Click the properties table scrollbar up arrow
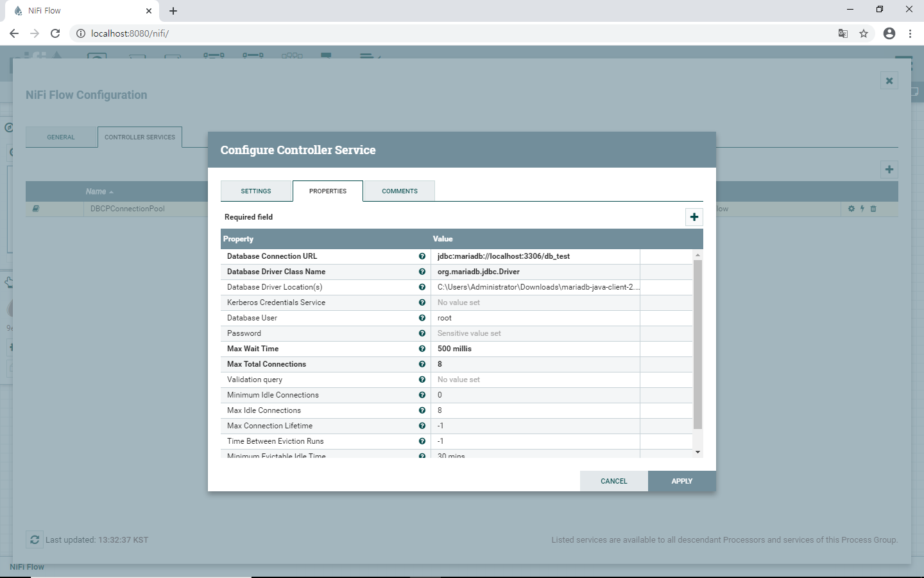This screenshot has width=924, height=578. (x=697, y=255)
